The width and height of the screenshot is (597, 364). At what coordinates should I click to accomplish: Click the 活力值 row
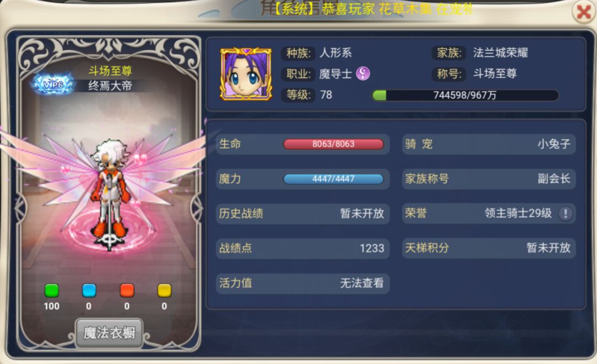pyautogui.click(x=303, y=283)
